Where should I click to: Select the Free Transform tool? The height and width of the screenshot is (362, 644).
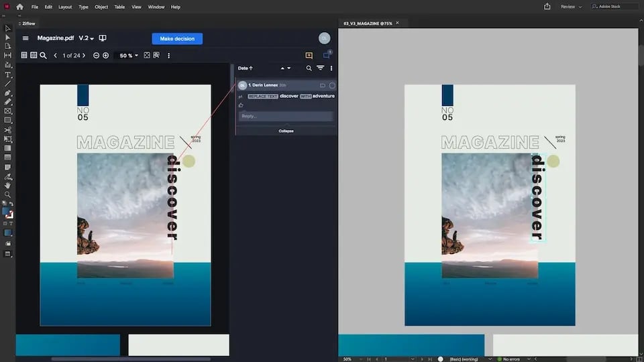tap(7, 139)
